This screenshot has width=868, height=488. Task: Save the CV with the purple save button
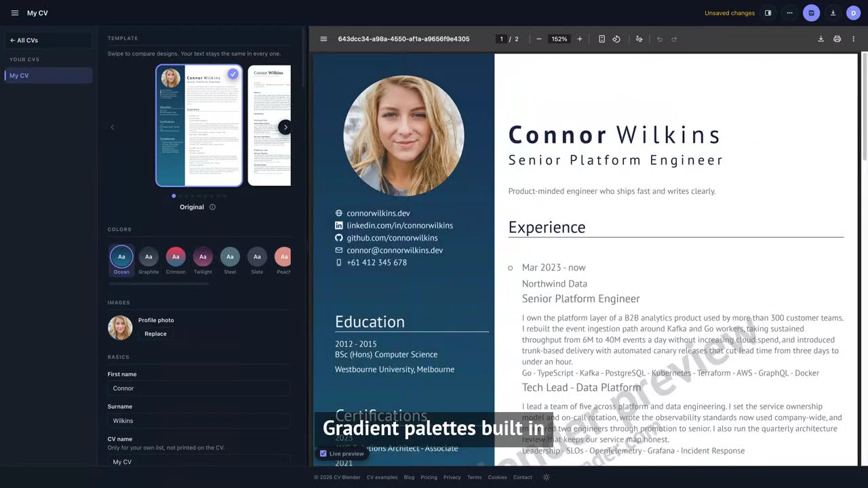pyautogui.click(x=811, y=13)
